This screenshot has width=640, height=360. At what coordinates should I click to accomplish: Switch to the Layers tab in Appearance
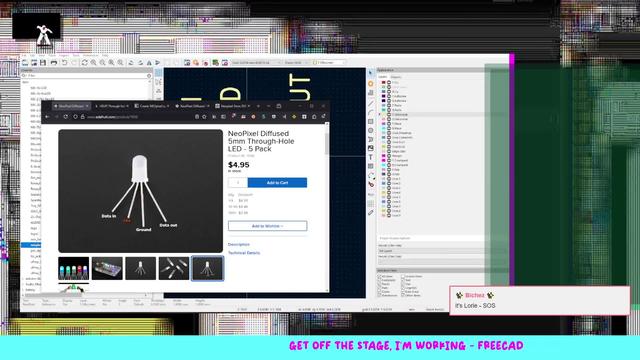tap(383, 77)
